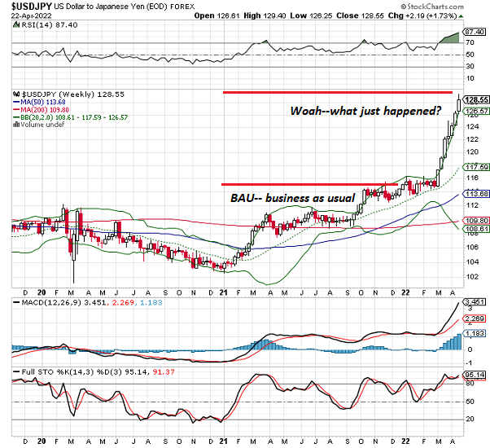Click the $USDJPY ticker symbol title
This screenshot has width=490, height=448.
click(x=24, y=6)
